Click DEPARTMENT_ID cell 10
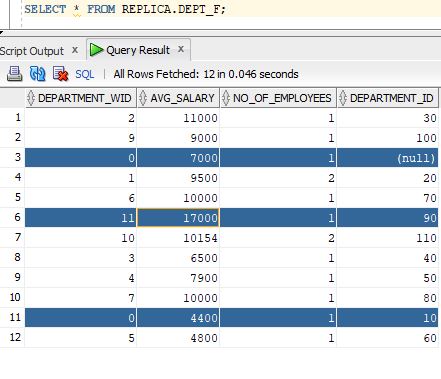Viewport: 441px width, 379px height. coord(388,318)
